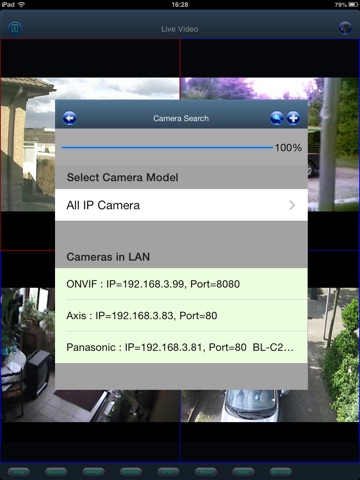Click the plus icon to add camera
The image size is (360, 480).
[x=293, y=118]
